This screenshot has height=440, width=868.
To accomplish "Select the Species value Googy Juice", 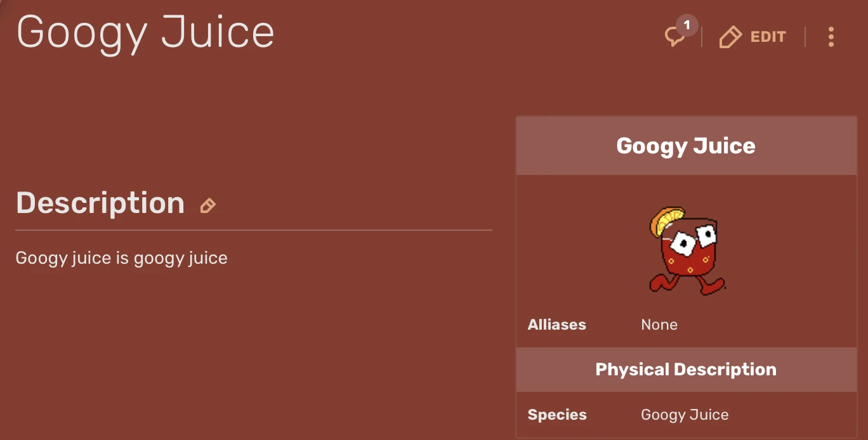I will [x=685, y=414].
